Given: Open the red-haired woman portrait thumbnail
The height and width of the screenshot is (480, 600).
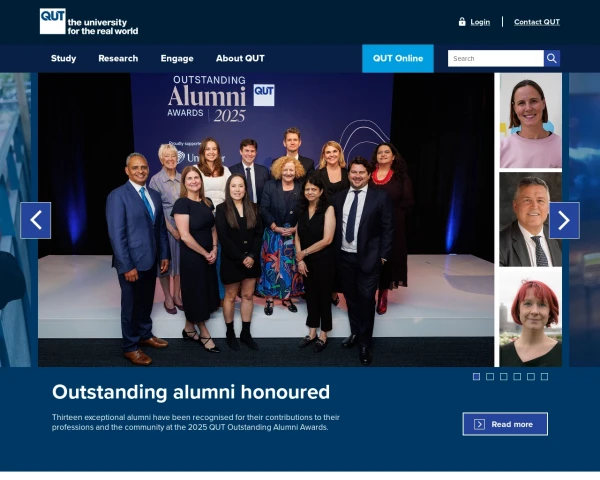Looking at the screenshot, I should [x=530, y=320].
